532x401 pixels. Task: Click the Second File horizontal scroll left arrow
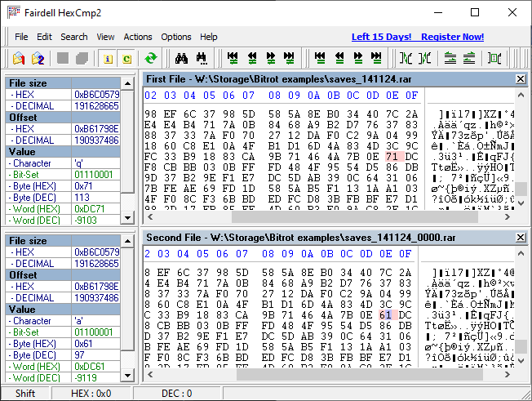(x=150, y=375)
